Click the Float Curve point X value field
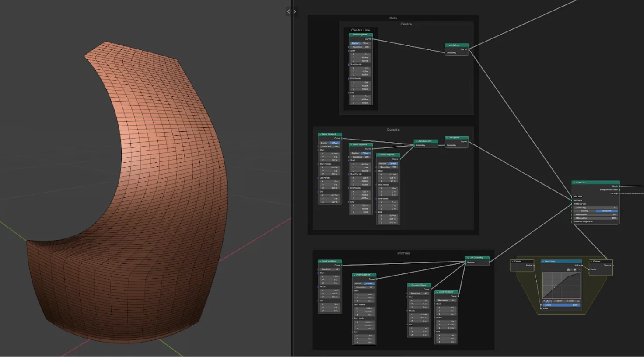Screen dimensions: 644x357 [x=559, y=301]
